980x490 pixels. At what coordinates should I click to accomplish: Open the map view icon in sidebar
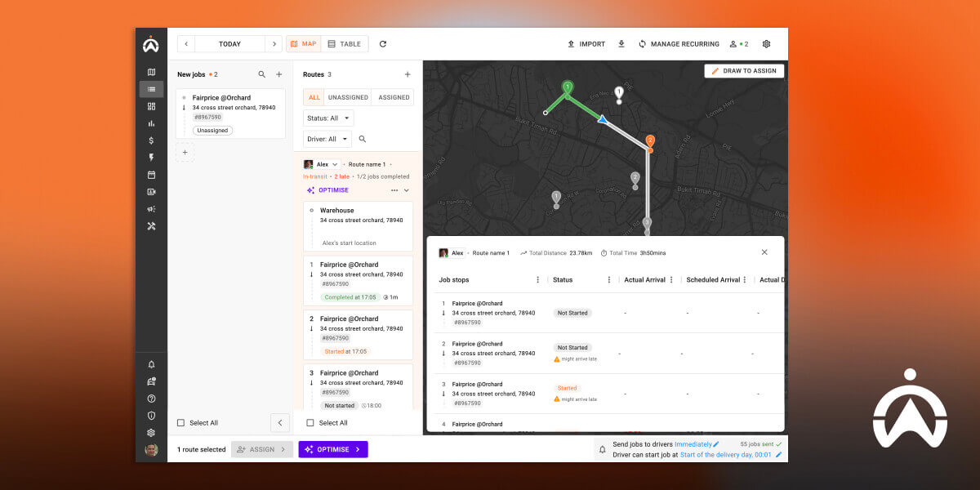[x=151, y=72]
